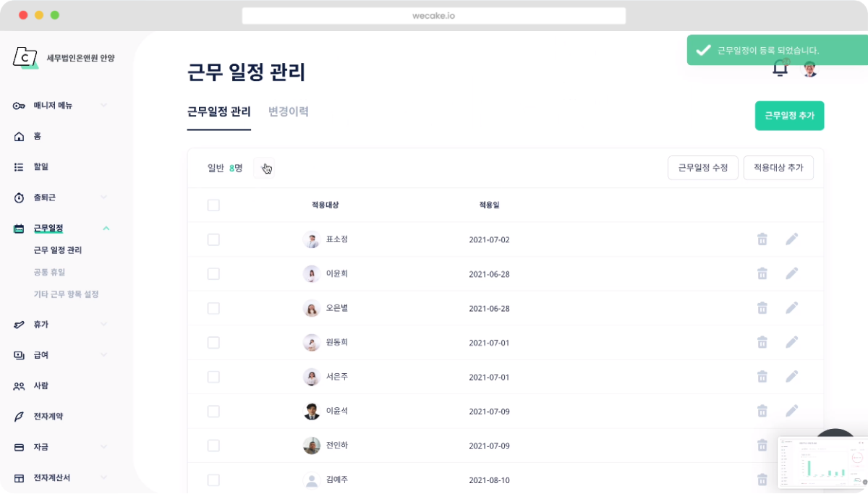Open the dashboard preview thumbnail
The height and width of the screenshot is (494, 868).
pyautogui.click(x=822, y=461)
